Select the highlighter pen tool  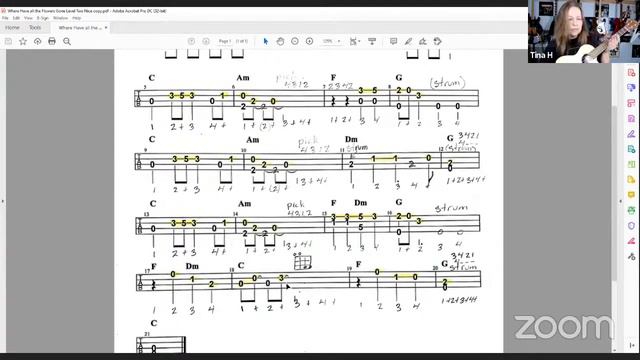click(x=408, y=41)
